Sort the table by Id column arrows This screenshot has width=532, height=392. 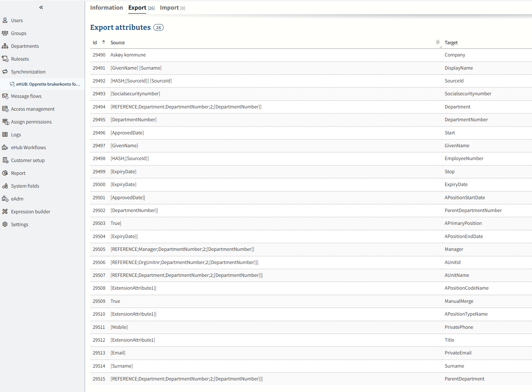pyautogui.click(x=103, y=42)
